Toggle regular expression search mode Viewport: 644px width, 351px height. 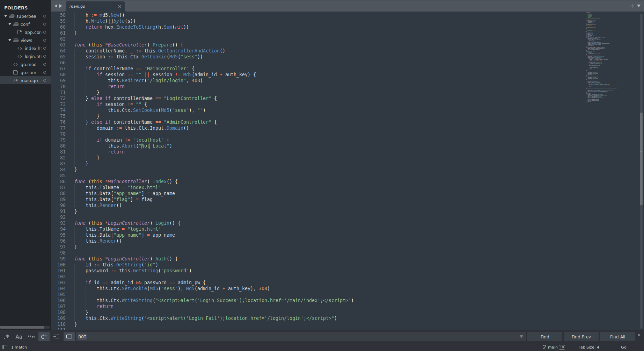(x=6, y=337)
